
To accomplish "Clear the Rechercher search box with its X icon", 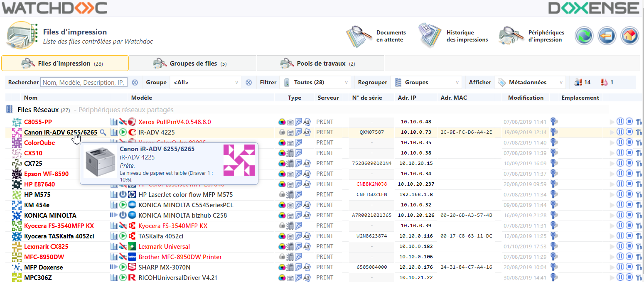I will [135, 83].
